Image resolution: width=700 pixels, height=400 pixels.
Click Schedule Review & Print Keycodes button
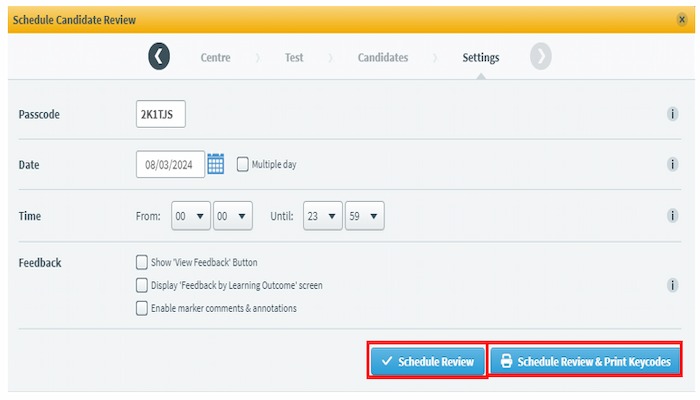point(585,361)
